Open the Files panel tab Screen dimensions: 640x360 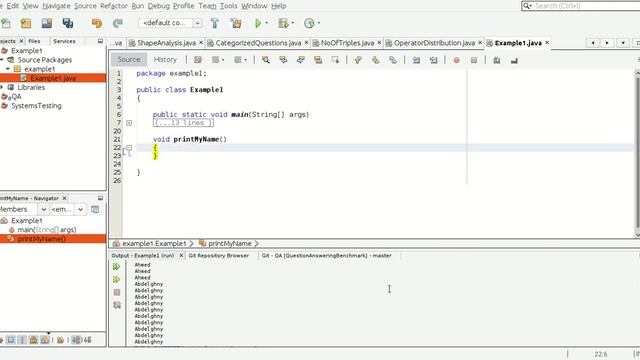[34, 41]
